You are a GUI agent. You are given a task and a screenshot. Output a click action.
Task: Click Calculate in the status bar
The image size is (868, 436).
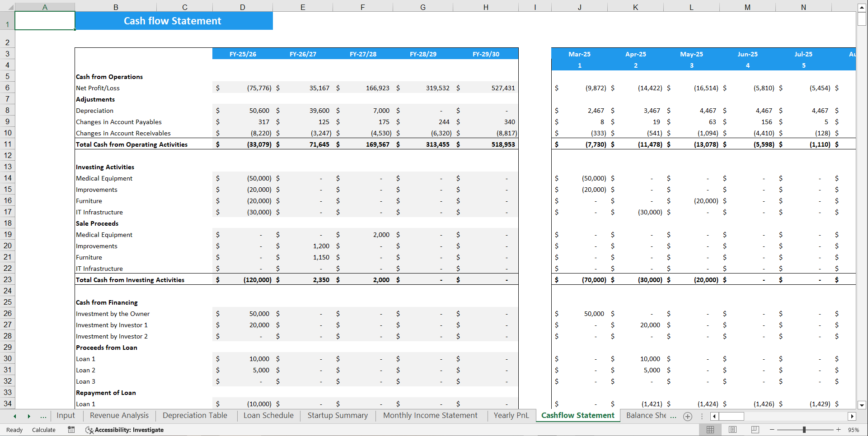click(43, 430)
